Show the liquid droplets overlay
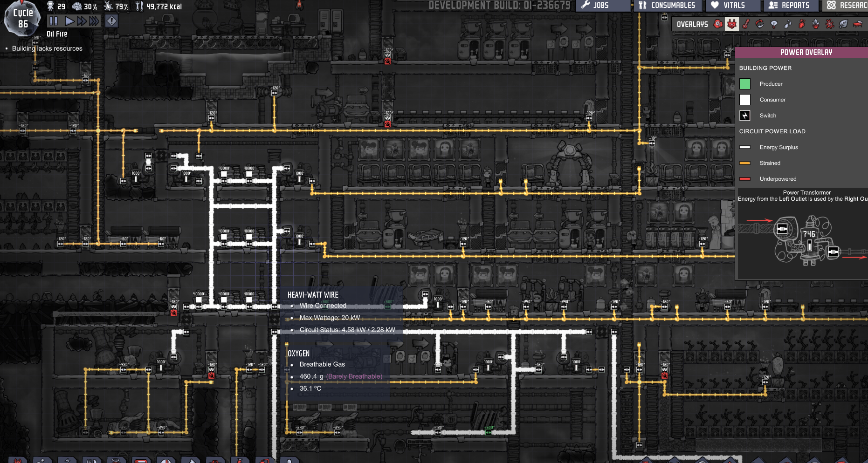The width and height of the screenshot is (868, 463). click(788, 24)
